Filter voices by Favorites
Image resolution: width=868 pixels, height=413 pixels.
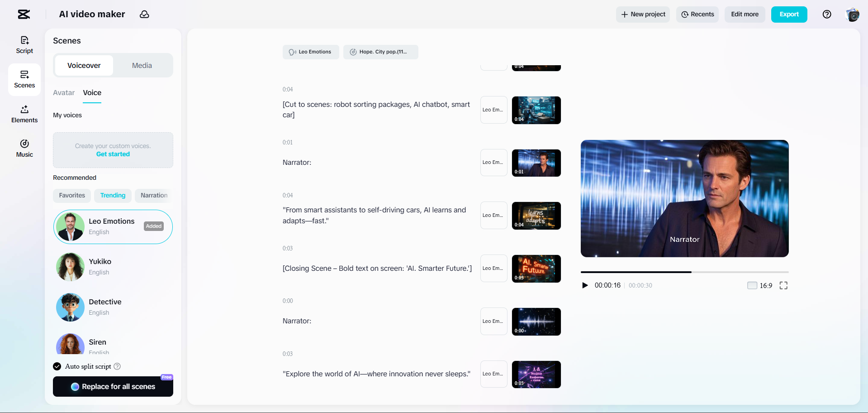(72, 196)
